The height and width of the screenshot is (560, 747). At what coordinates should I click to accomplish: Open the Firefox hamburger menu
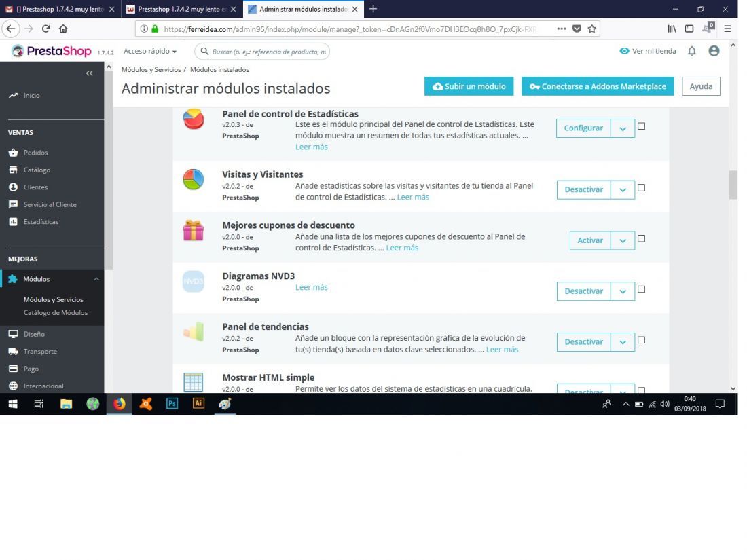(727, 29)
